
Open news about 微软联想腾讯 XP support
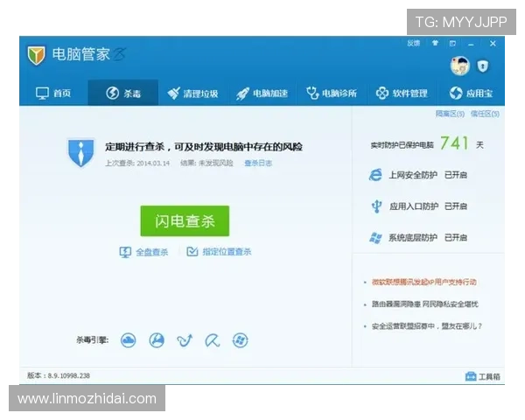click(424, 282)
